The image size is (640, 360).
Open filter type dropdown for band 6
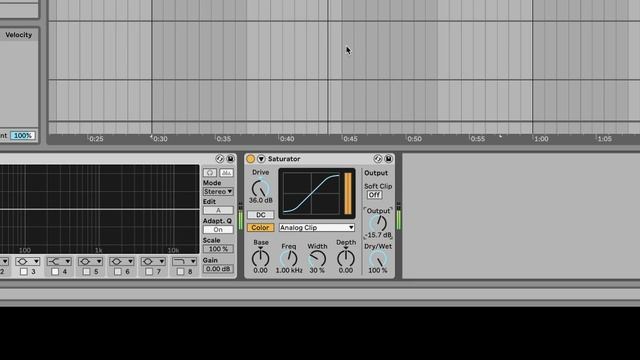pyautogui.click(x=122, y=261)
